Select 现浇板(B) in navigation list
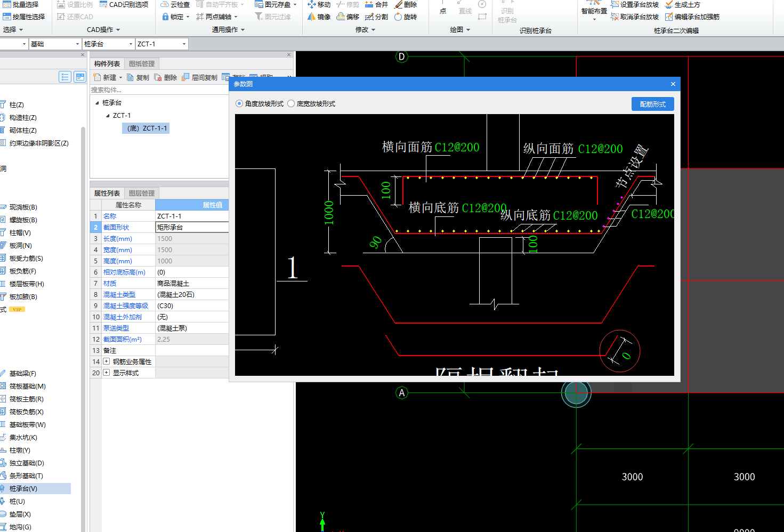 [23, 207]
